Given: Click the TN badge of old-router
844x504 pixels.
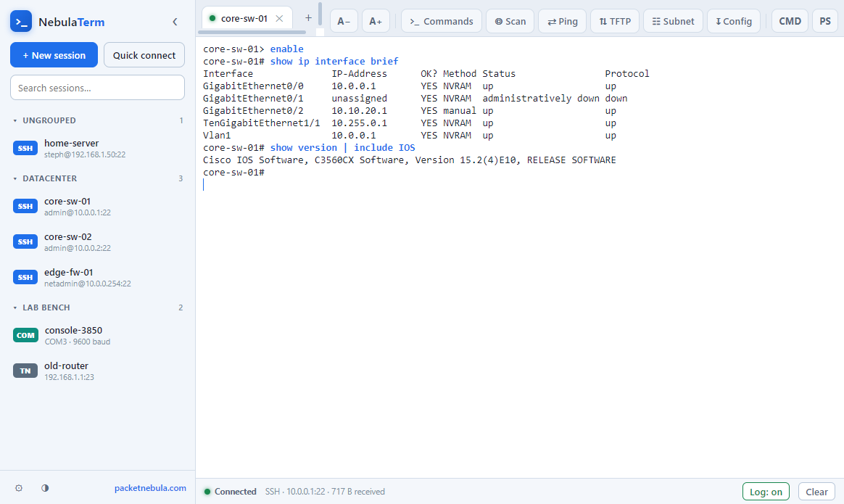Looking at the screenshot, I should (25, 371).
